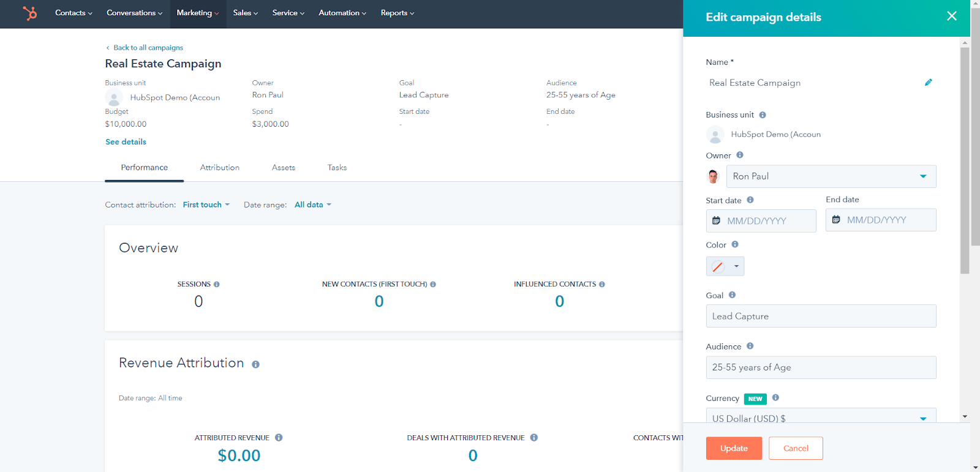
Task: Click info icon next to Owner label
Action: coord(740,155)
